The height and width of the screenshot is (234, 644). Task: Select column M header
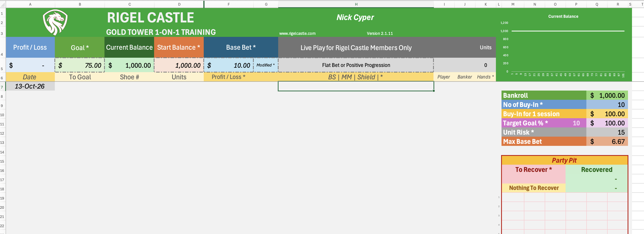tap(513, 4)
